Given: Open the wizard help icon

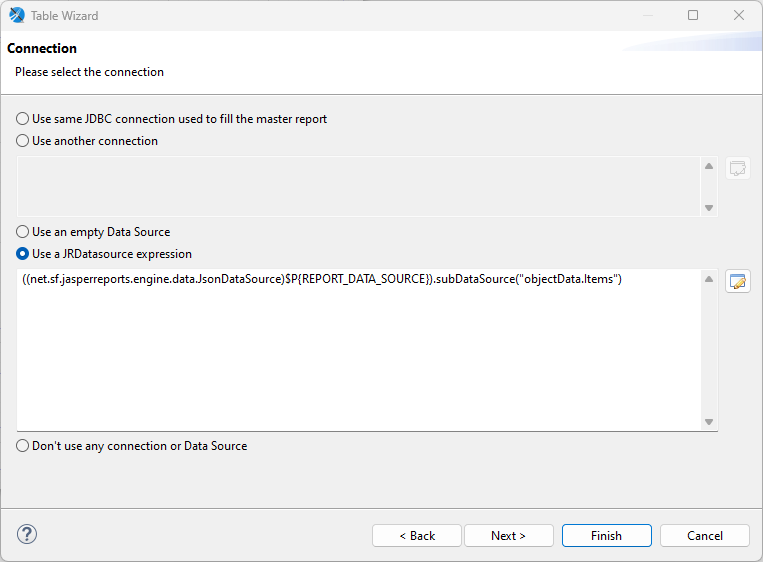Looking at the screenshot, I should tap(27, 534).
